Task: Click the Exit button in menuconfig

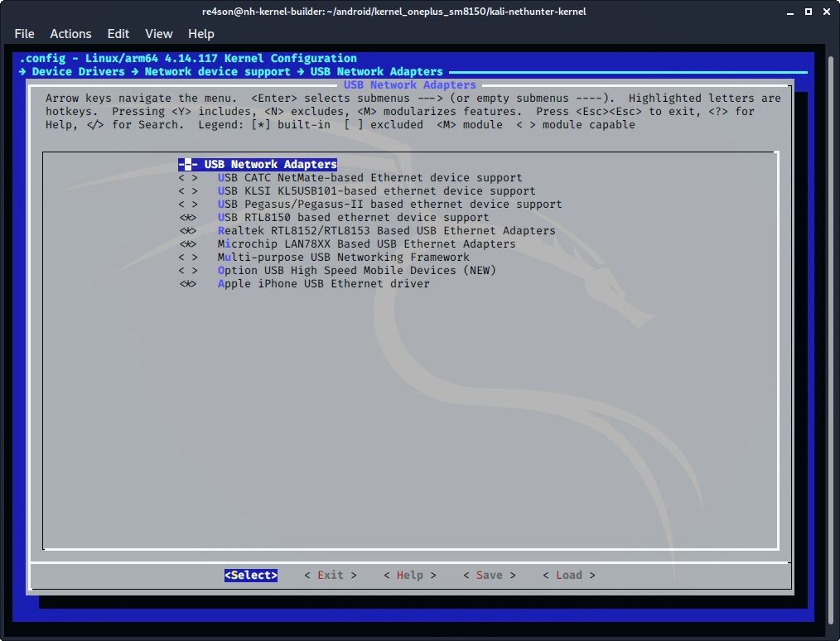Action: (331, 576)
